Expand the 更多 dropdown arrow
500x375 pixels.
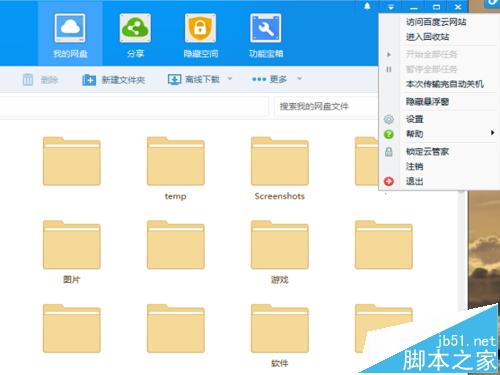(x=299, y=79)
